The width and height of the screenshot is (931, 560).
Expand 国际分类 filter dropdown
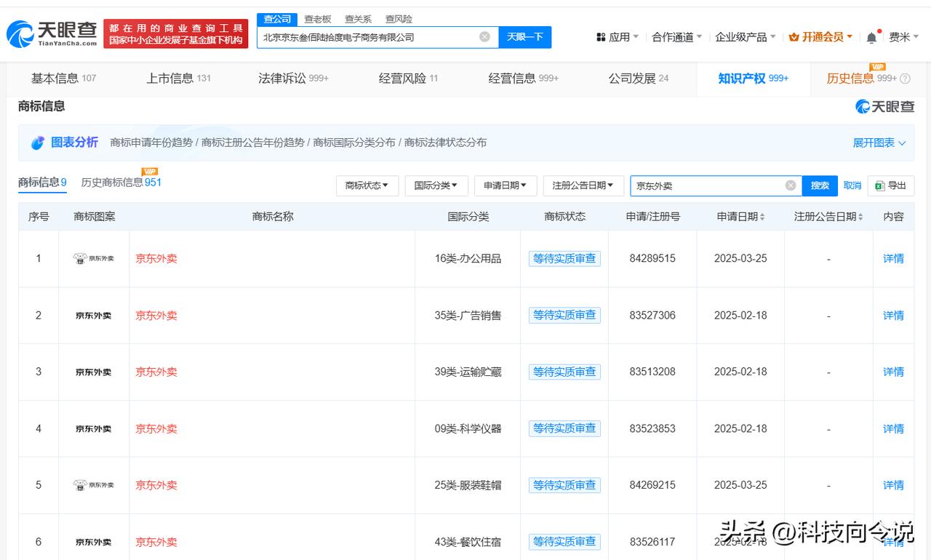click(436, 185)
